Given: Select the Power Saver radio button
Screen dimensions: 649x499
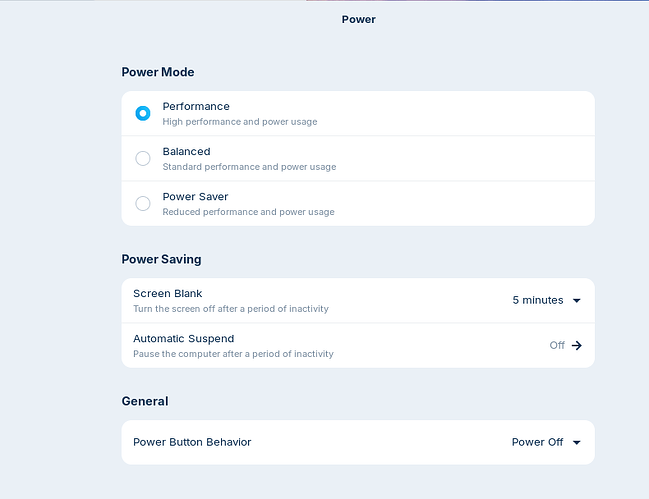Looking at the screenshot, I should [x=143, y=203].
